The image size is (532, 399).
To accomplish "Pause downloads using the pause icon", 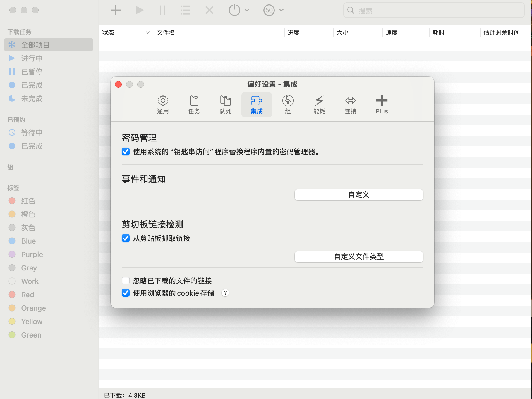I will pyautogui.click(x=162, y=10).
